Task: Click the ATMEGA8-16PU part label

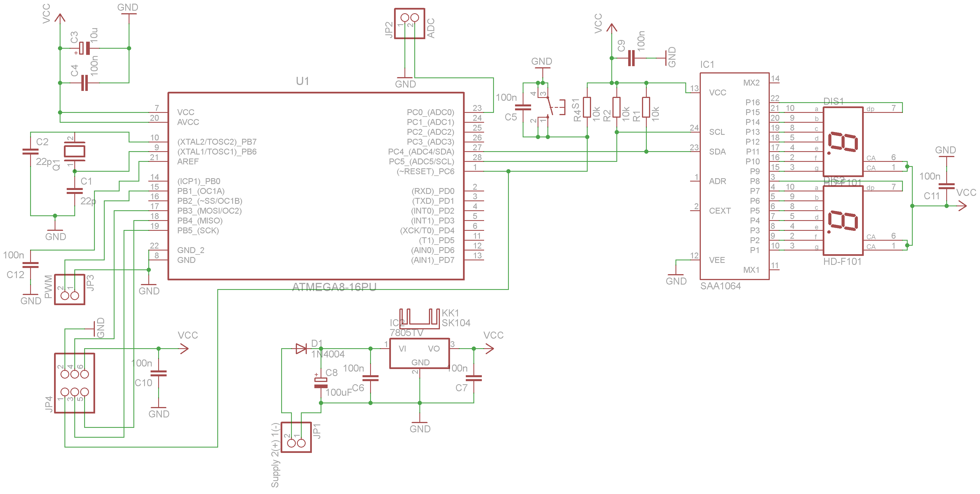Action: pyautogui.click(x=334, y=287)
